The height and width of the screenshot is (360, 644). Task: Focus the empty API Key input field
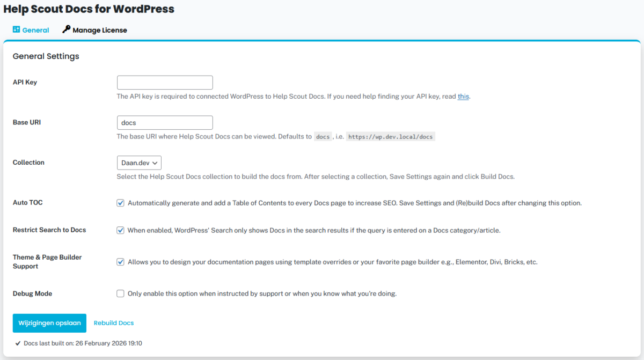coord(165,83)
